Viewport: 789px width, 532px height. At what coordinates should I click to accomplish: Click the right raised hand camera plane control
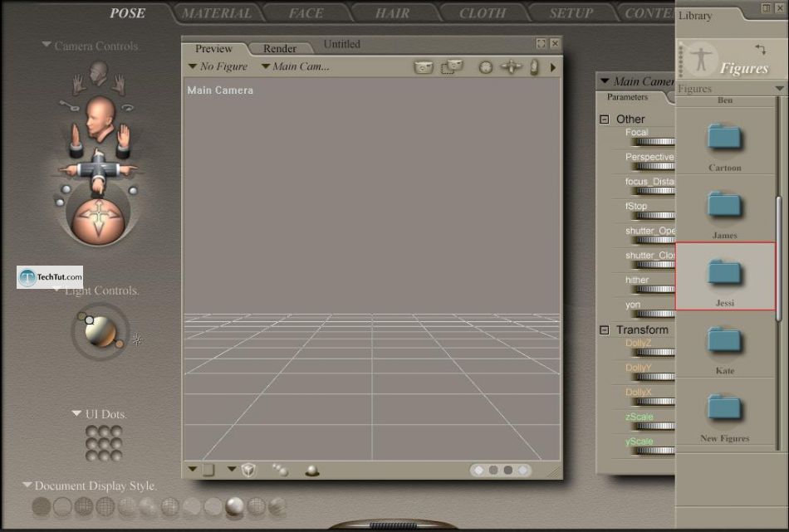pos(123,142)
